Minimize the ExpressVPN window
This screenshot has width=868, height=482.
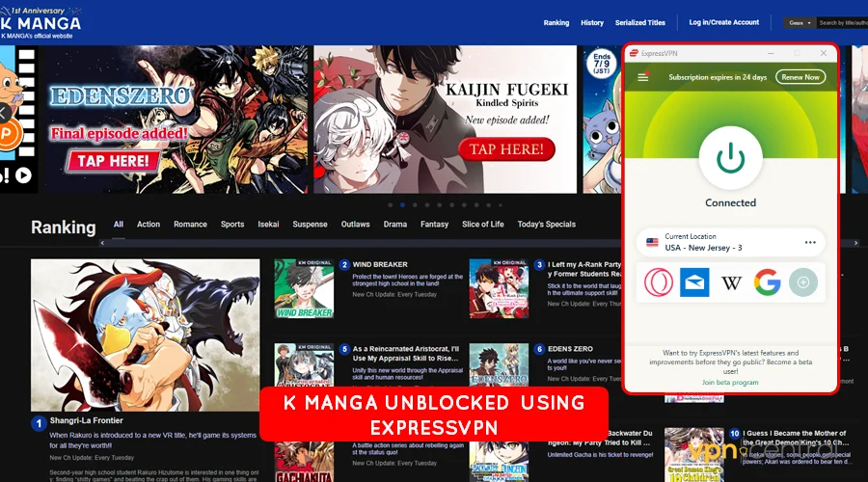770,53
